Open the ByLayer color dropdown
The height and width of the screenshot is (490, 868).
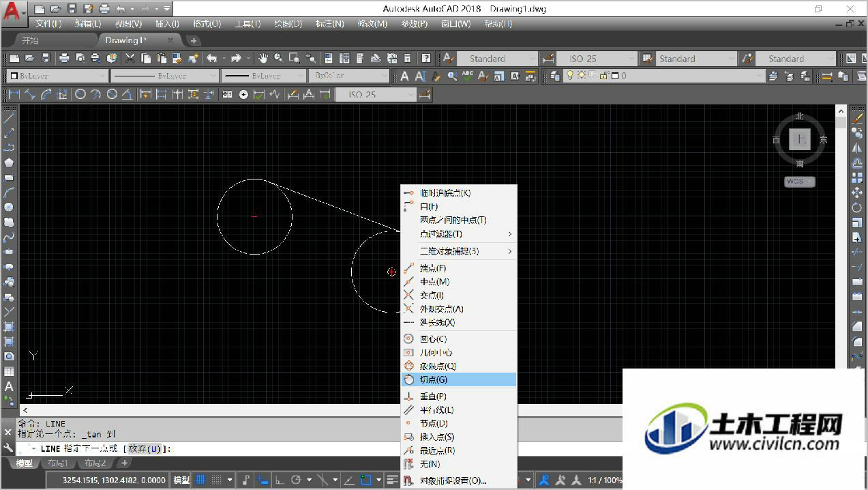tap(57, 76)
